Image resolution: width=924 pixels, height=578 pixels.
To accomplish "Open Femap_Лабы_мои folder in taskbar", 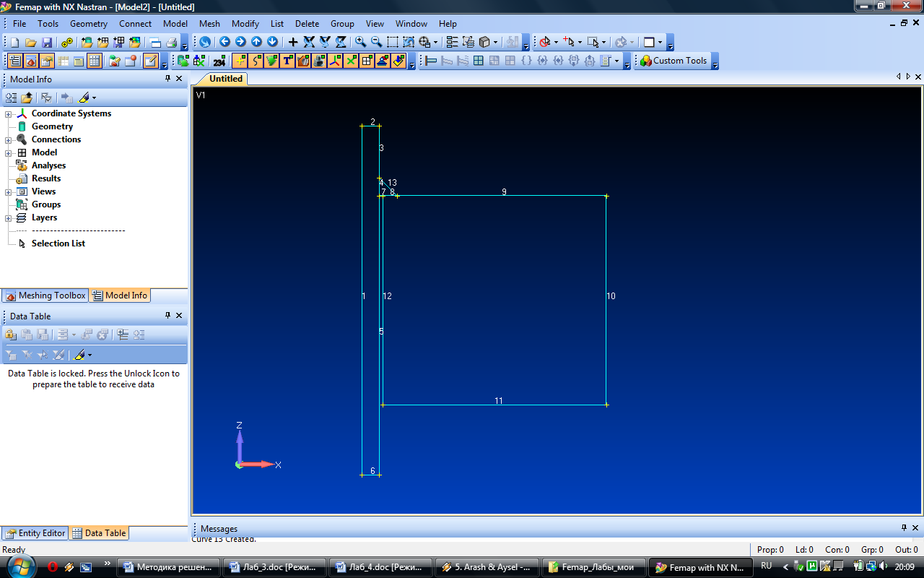I will [594, 567].
